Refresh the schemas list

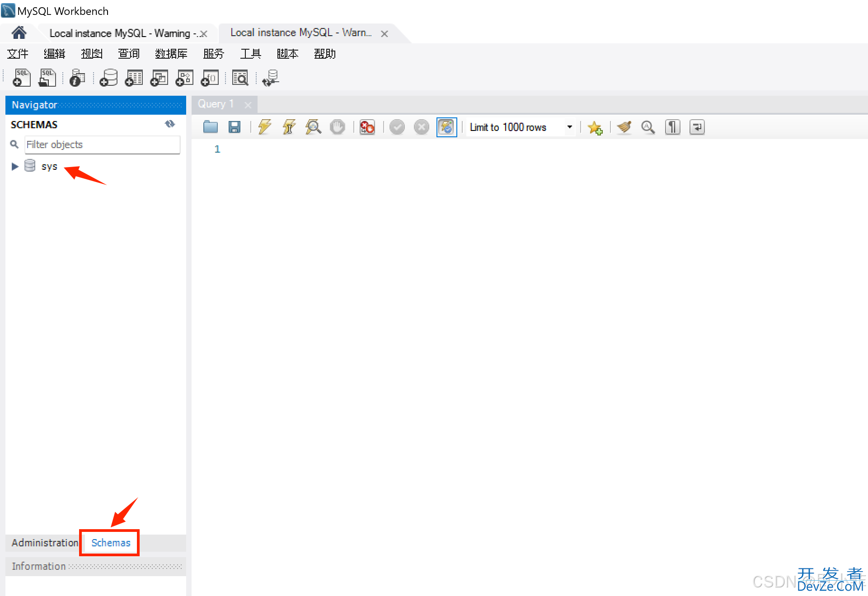[170, 124]
